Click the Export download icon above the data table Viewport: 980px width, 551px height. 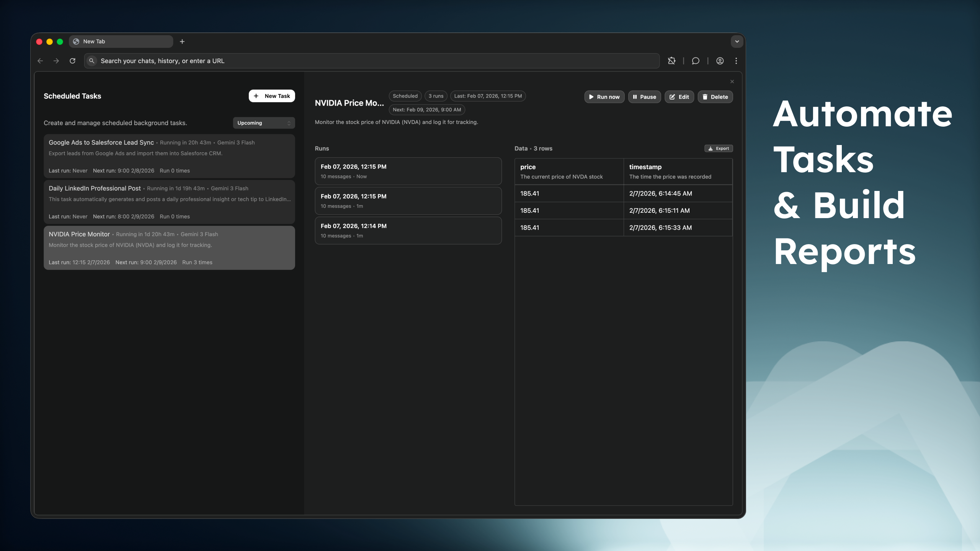(x=710, y=148)
